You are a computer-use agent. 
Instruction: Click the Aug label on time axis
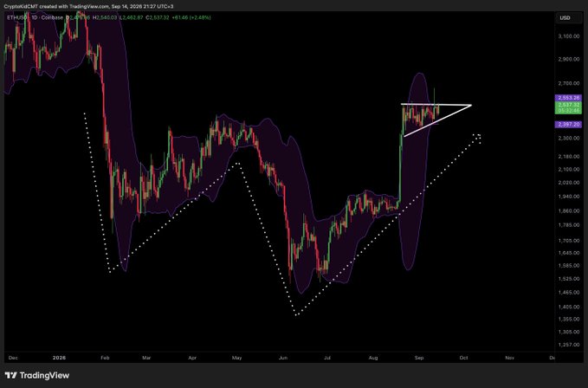(373, 358)
